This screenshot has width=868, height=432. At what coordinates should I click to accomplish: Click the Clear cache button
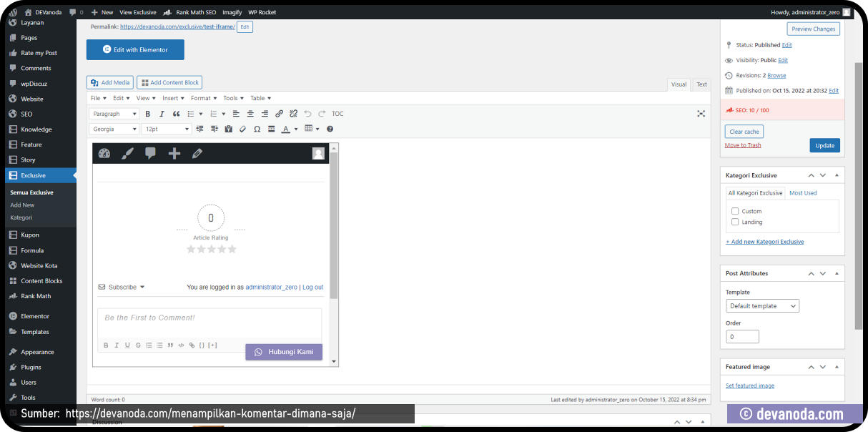click(x=744, y=132)
